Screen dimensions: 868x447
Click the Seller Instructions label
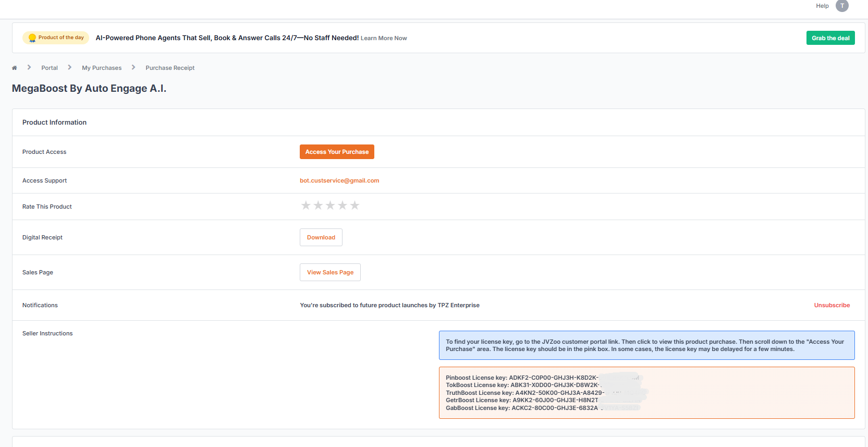[47, 333]
